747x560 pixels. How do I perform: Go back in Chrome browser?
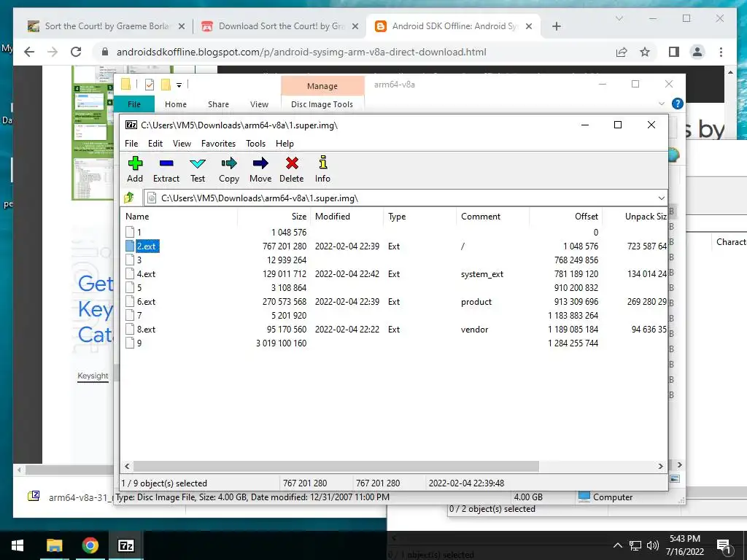point(29,52)
